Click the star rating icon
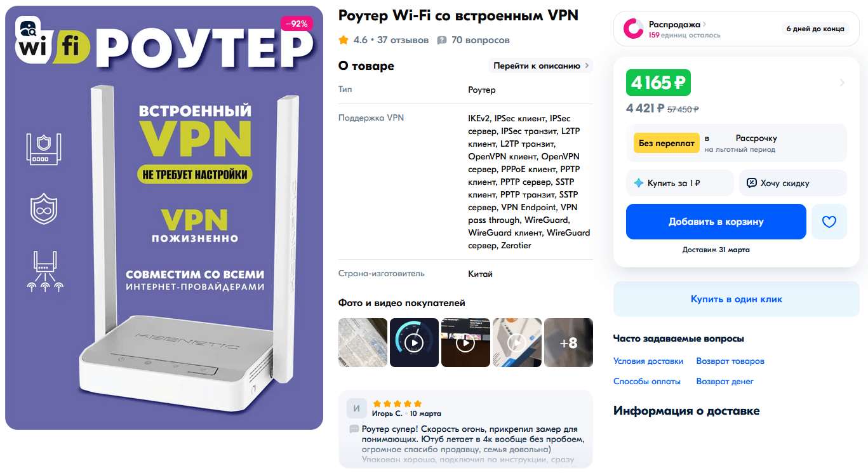 point(344,40)
